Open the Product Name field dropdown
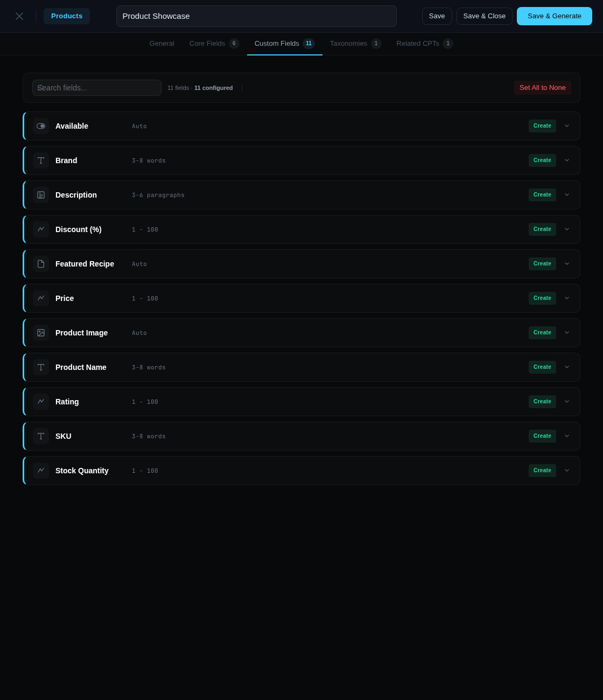Viewport: 603px width, 700px height. (x=567, y=367)
